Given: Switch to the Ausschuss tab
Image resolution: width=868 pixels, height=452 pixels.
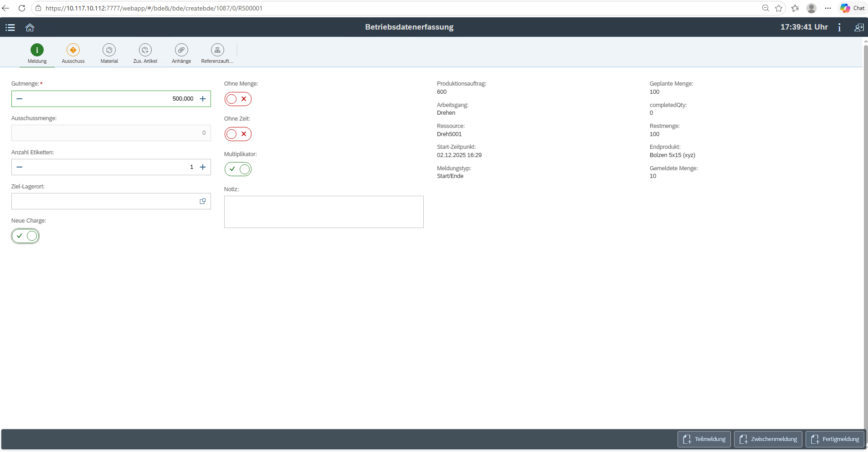Looking at the screenshot, I should tap(73, 54).
